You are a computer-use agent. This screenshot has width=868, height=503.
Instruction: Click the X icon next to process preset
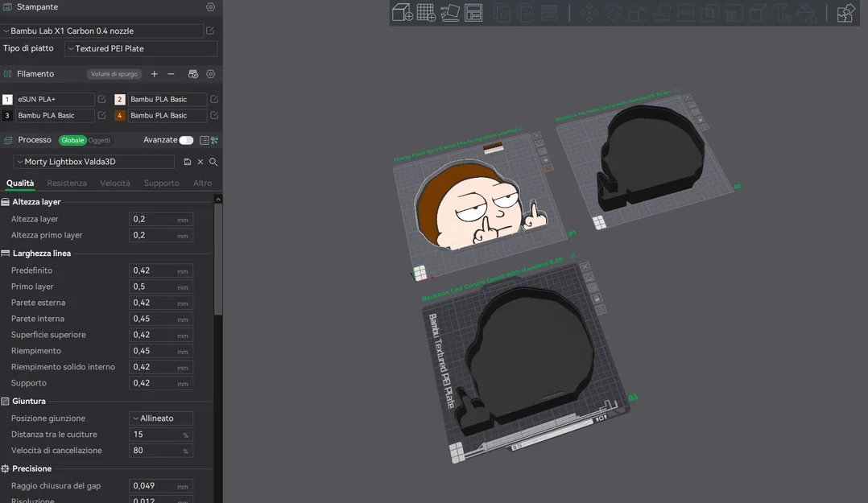click(200, 162)
